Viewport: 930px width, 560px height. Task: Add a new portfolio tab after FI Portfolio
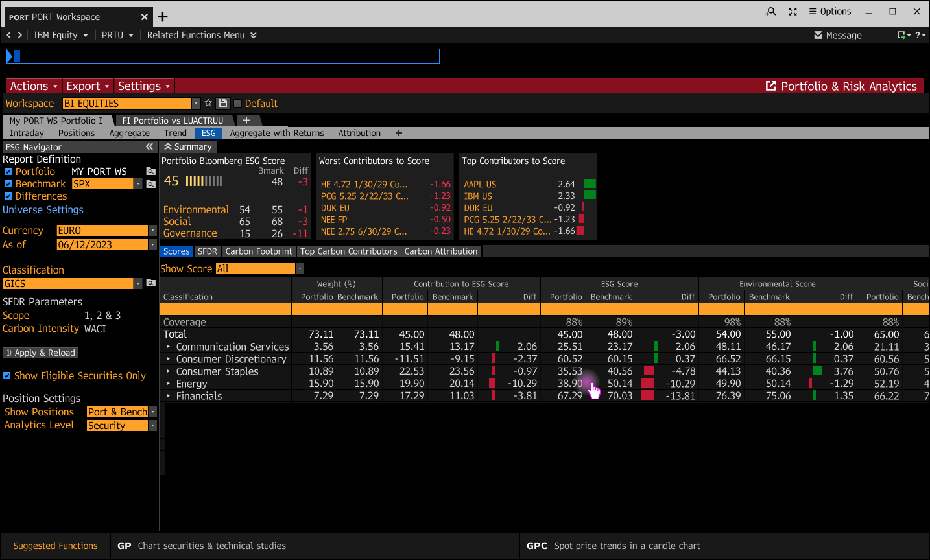click(246, 121)
